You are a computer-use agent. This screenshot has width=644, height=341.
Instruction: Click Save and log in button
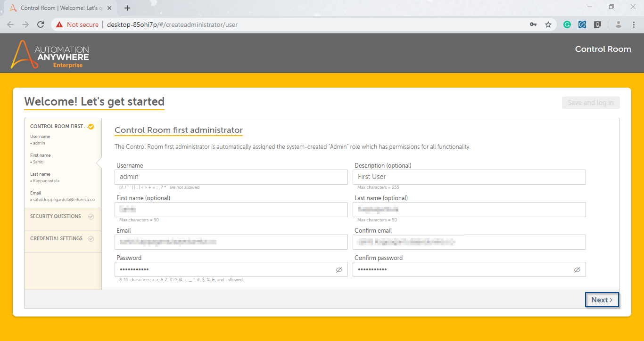590,103
